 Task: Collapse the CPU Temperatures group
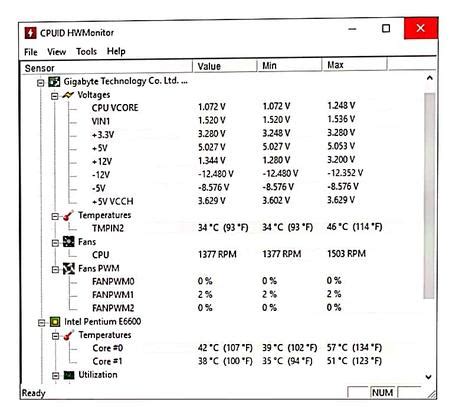(56, 336)
